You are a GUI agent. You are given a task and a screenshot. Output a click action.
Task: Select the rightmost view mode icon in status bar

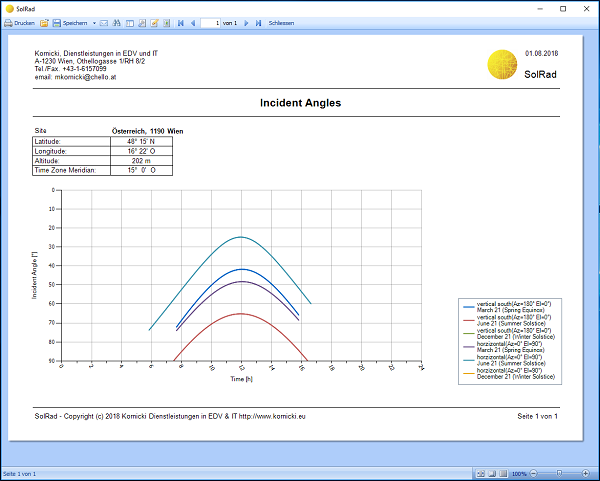502,473
